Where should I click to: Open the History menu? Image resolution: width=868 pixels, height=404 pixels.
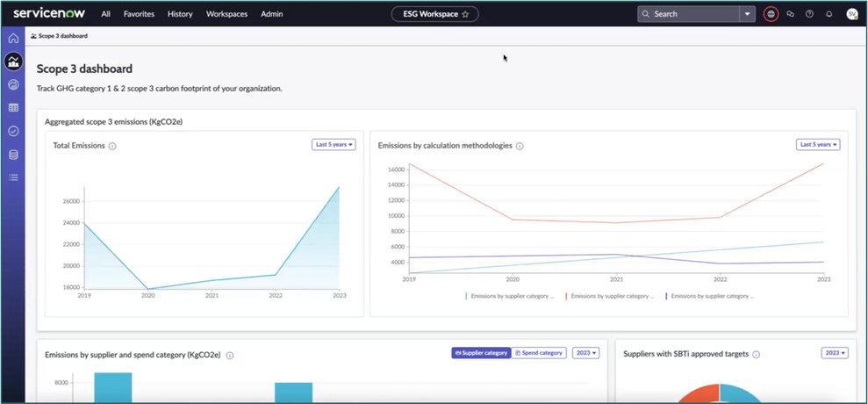pyautogui.click(x=180, y=14)
